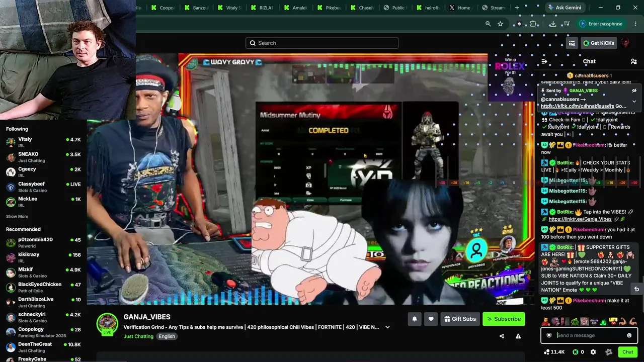Click the Get KICKs button
Screen dimensions: 644x362
click(x=599, y=43)
